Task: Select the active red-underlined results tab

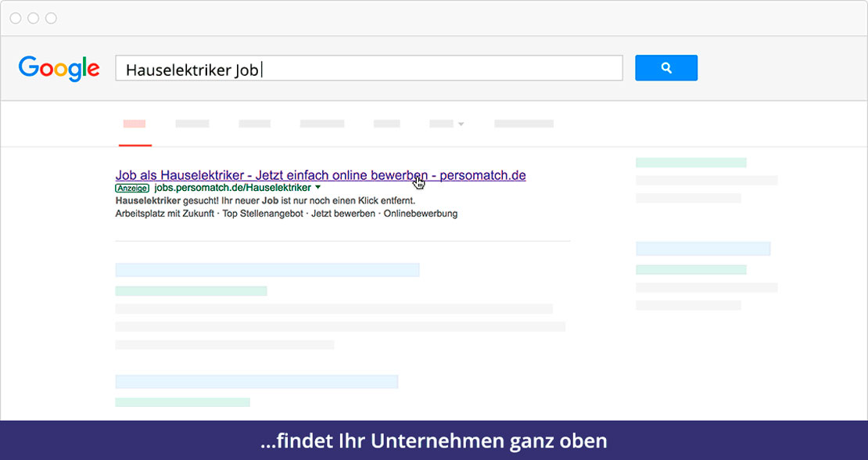Action: tap(135, 124)
